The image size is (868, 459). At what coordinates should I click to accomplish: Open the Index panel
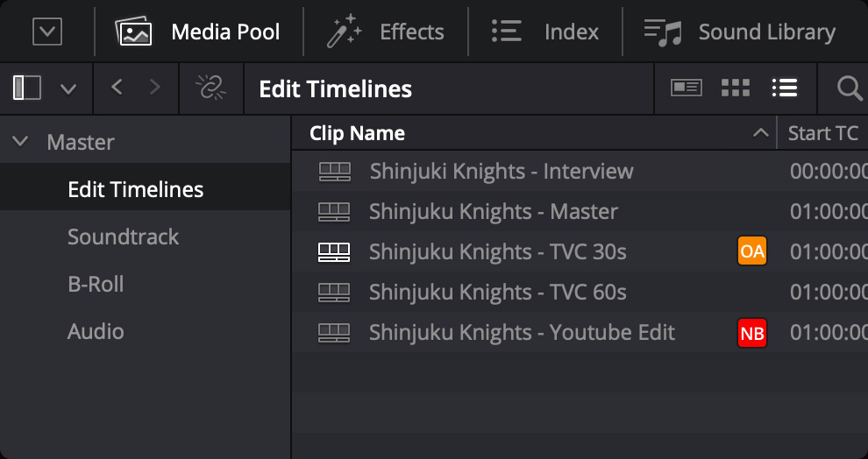(545, 32)
